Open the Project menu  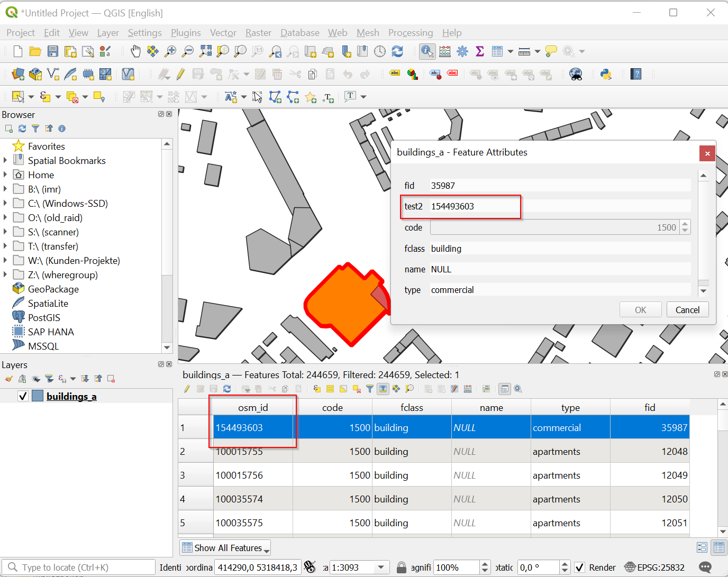click(x=21, y=33)
